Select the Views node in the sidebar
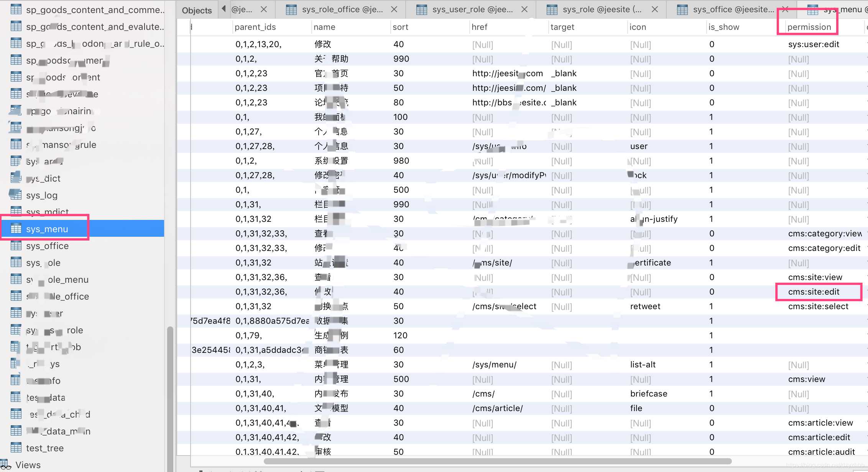 (28, 465)
